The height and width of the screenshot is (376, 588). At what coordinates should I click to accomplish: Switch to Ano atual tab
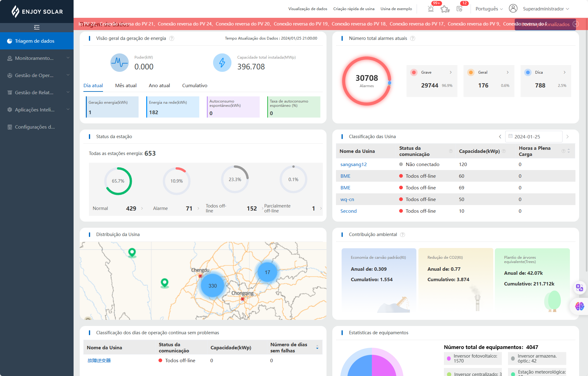tap(159, 86)
